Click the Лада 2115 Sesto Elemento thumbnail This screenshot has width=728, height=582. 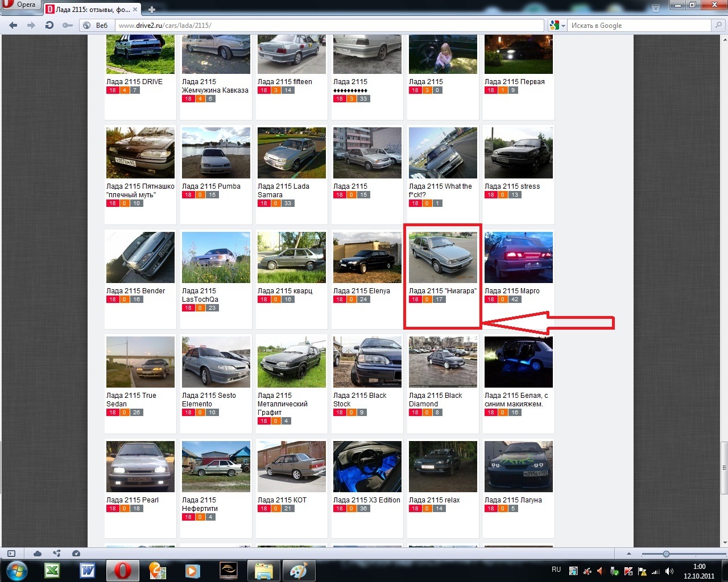[x=216, y=362]
